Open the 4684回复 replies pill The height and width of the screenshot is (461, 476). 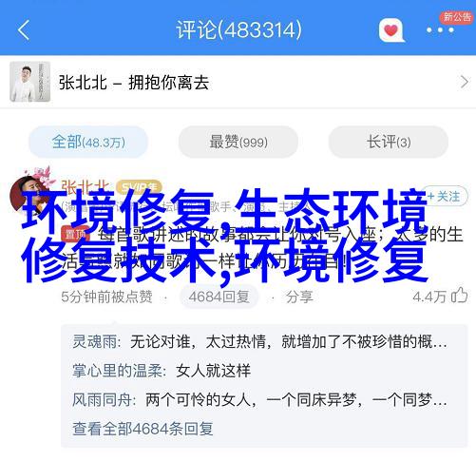[219, 297]
